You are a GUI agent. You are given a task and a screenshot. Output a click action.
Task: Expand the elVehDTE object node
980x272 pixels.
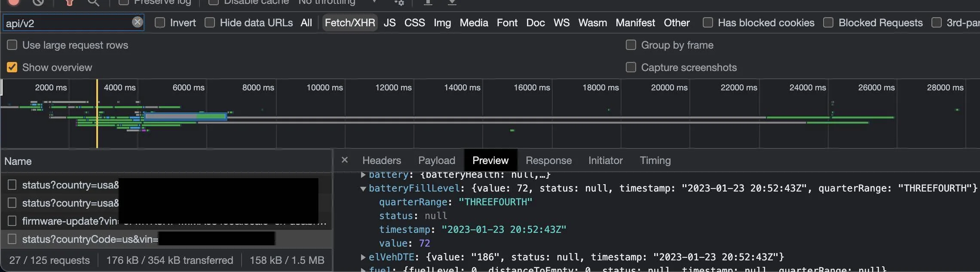tap(363, 257)
